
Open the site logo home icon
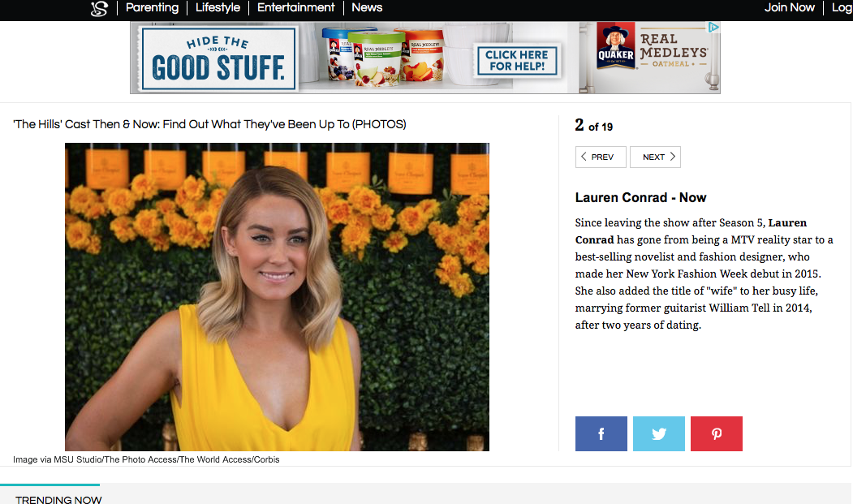[99, 9]
